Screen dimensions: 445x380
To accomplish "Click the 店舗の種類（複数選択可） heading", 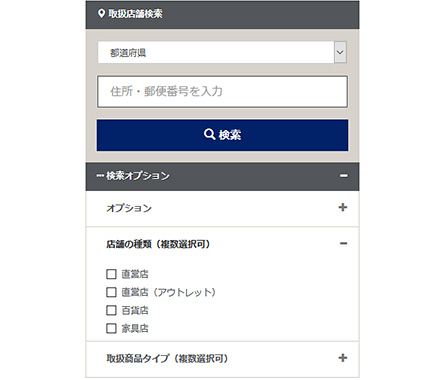I will point(159,244).
